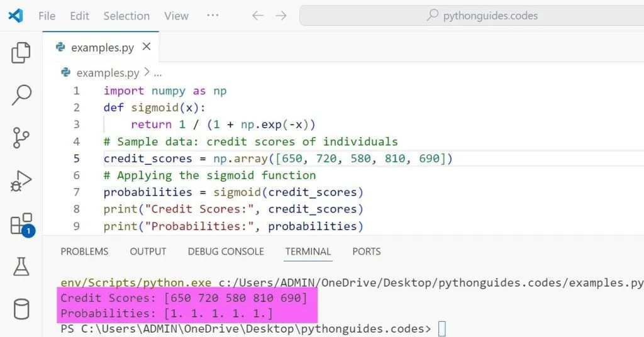The image size is (644, 337).
Task: Open the Explorer view in activity bar
Action: click(21, 53)
